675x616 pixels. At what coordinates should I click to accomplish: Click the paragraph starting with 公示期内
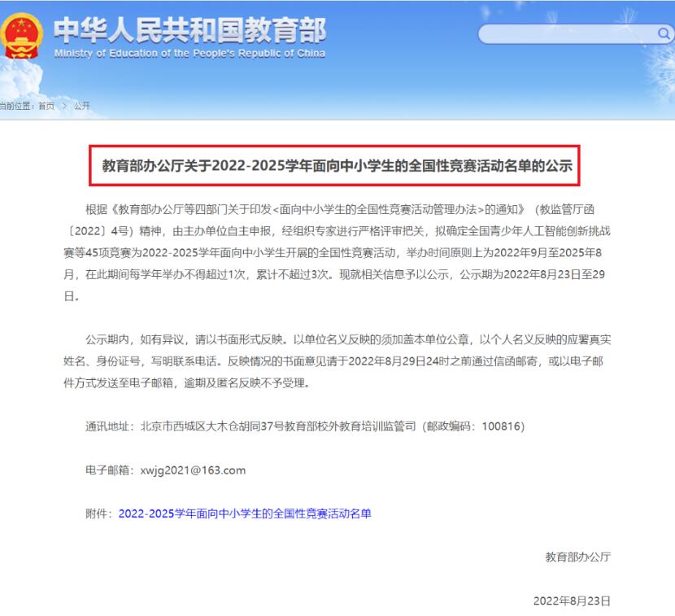(337, 361)
